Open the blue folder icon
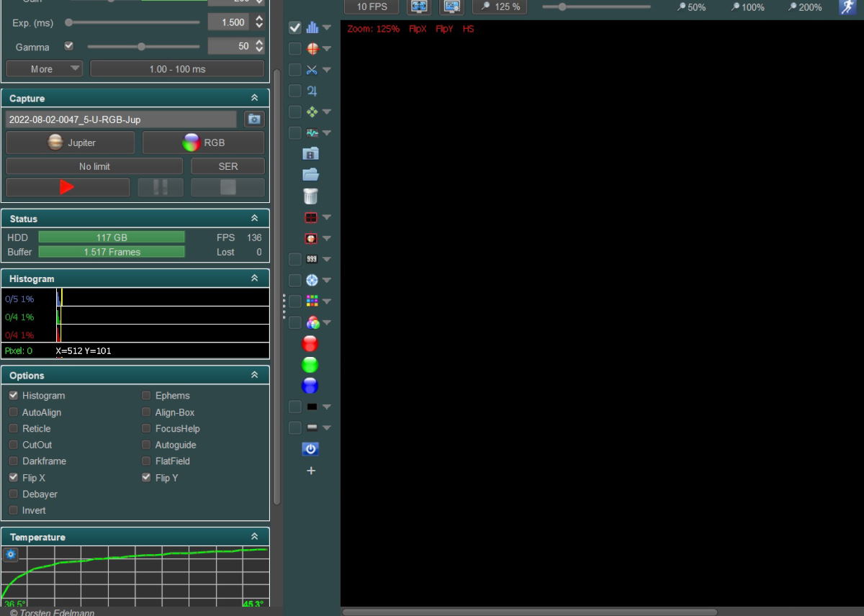 (x=310, y=175)
